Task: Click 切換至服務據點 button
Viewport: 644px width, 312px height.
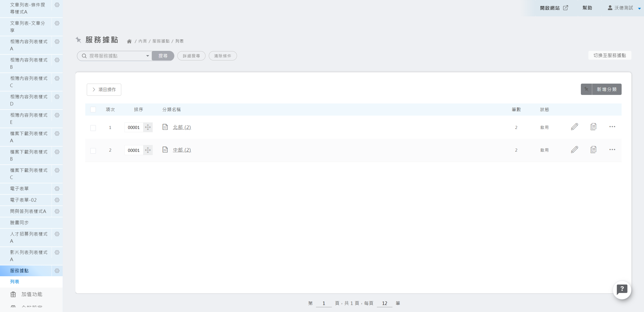Action: click(610, 55)
